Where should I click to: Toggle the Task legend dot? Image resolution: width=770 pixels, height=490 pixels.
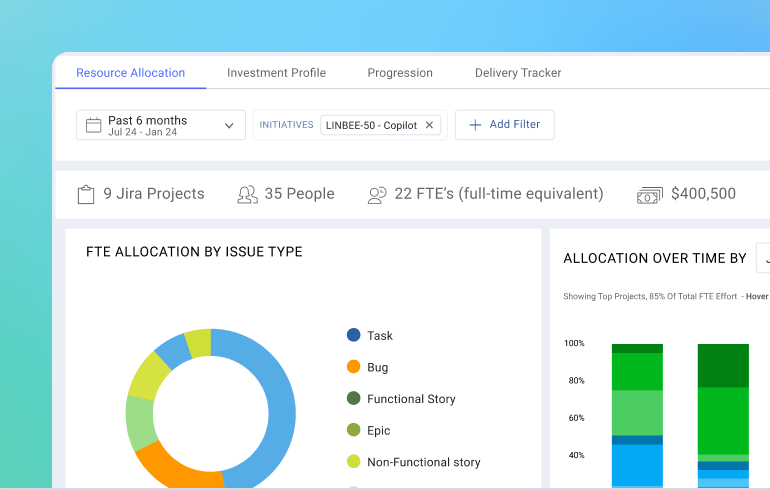[354, 335]
